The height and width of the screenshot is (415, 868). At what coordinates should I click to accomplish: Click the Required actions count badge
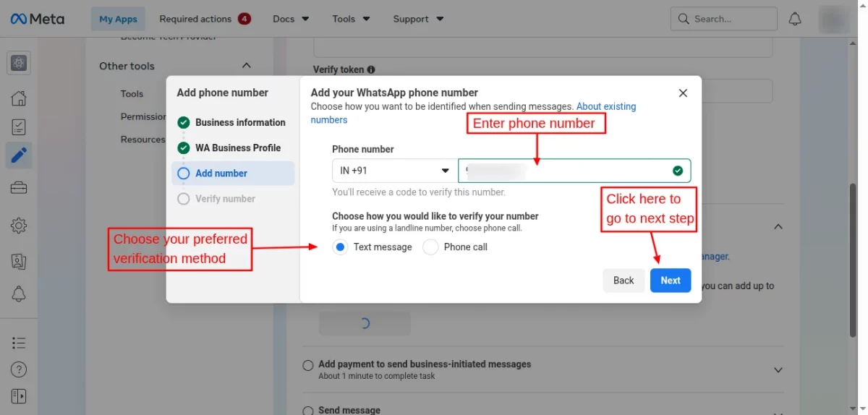pos(244,19)
